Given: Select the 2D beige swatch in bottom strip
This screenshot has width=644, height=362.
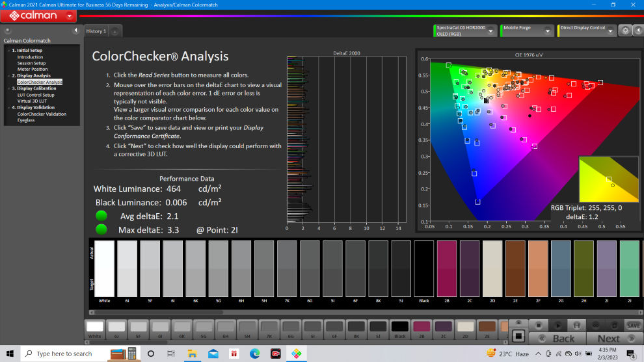Looking at the screenshot, I should tap(465, 329).
